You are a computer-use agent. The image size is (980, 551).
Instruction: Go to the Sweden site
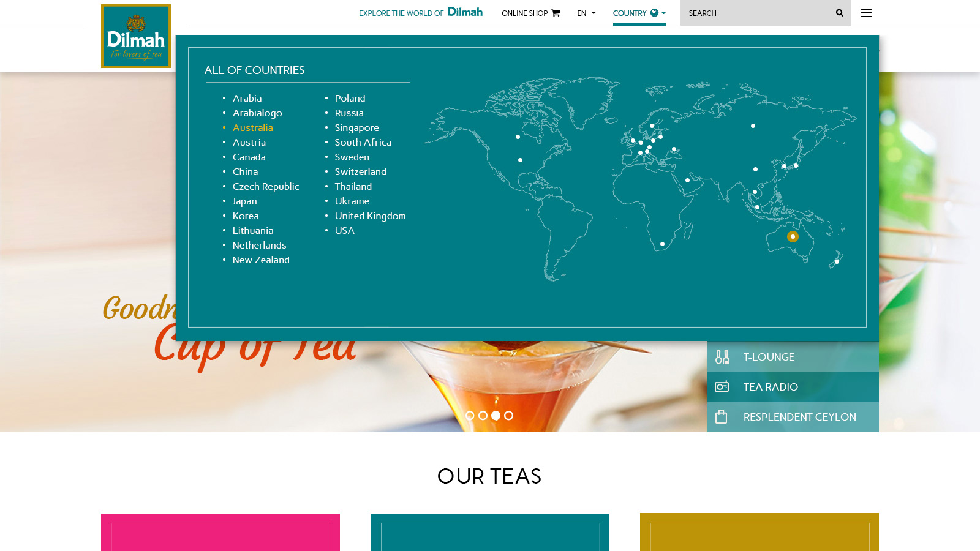[352, 157]
